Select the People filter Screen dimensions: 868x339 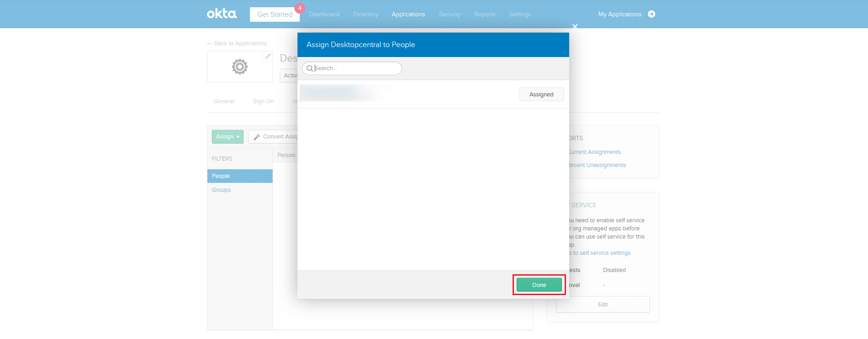point(240,176)
